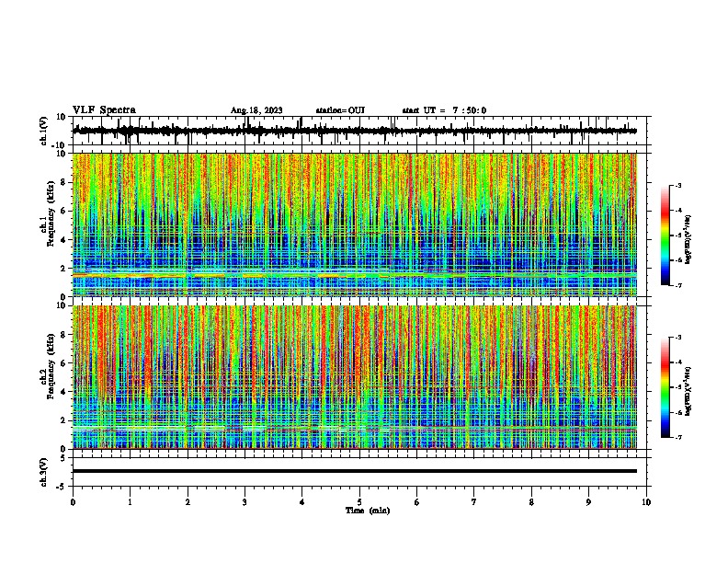The height and width of the screenshot is (563, 728).
Task: Click the '-3' tick on ch.2 colorbar
Action: pyautogui.click(x=678, y=338)
